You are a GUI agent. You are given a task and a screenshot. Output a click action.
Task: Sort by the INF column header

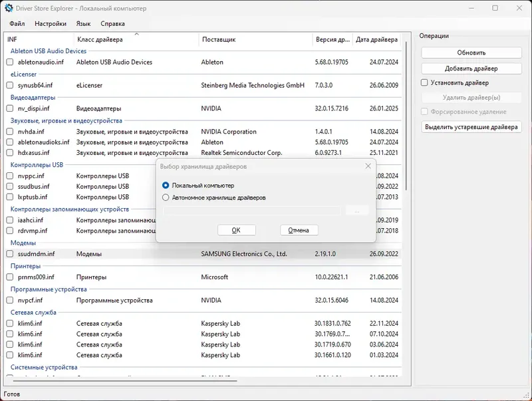39,39
